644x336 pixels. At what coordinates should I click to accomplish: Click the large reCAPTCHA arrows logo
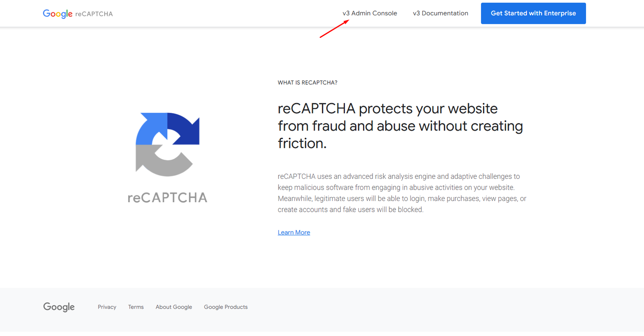pos(167,144)
